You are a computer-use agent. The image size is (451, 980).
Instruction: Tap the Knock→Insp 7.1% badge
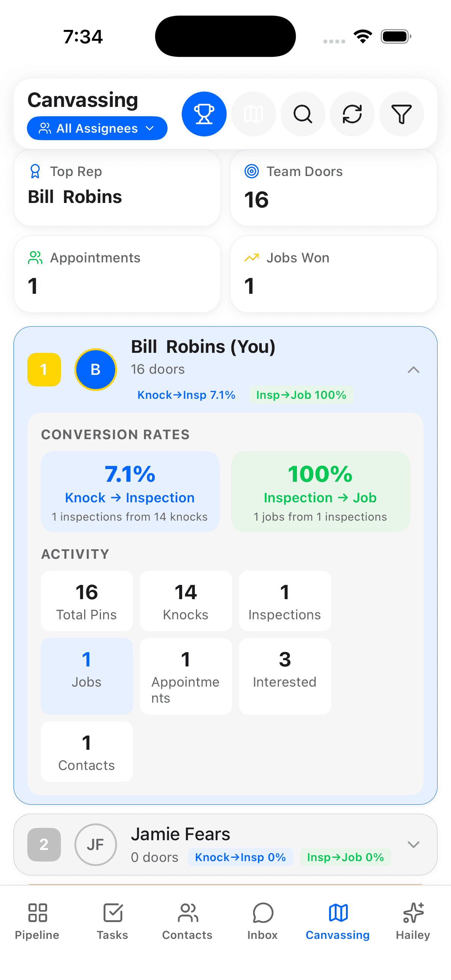click(x=186, y=395)
